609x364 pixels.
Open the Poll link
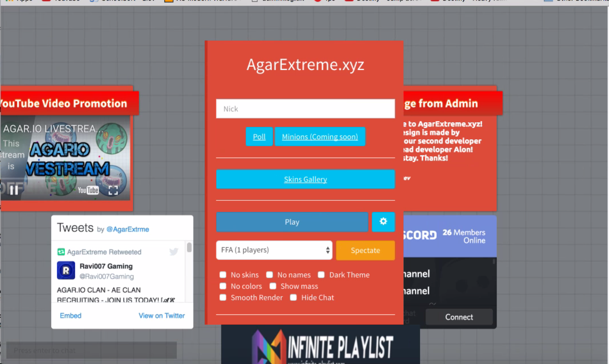[259, 137]
